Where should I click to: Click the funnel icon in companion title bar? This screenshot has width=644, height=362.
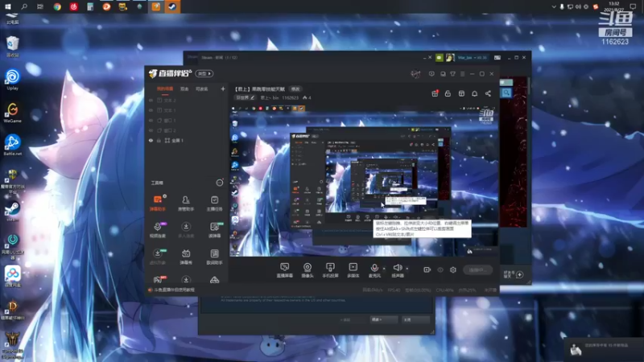coord(452,74)
